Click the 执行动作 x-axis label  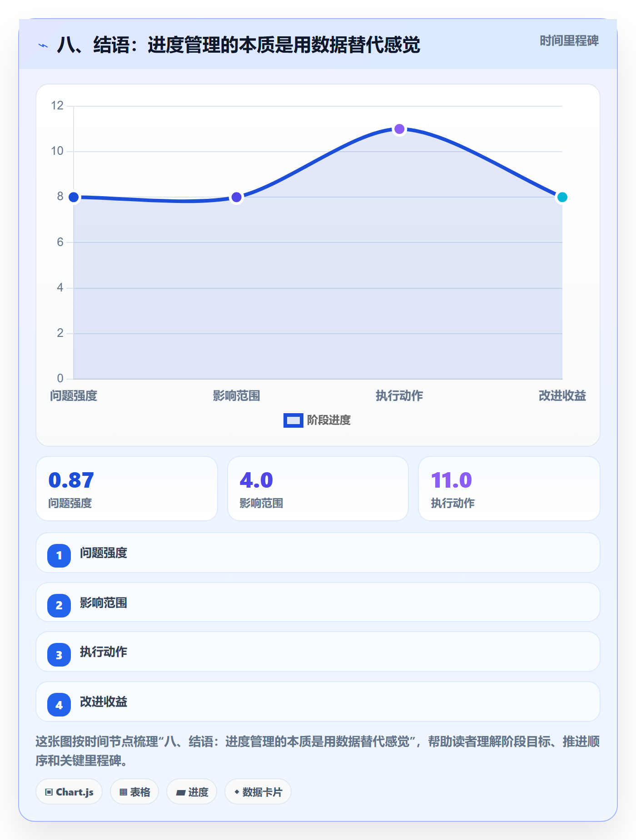click(399, 396)
